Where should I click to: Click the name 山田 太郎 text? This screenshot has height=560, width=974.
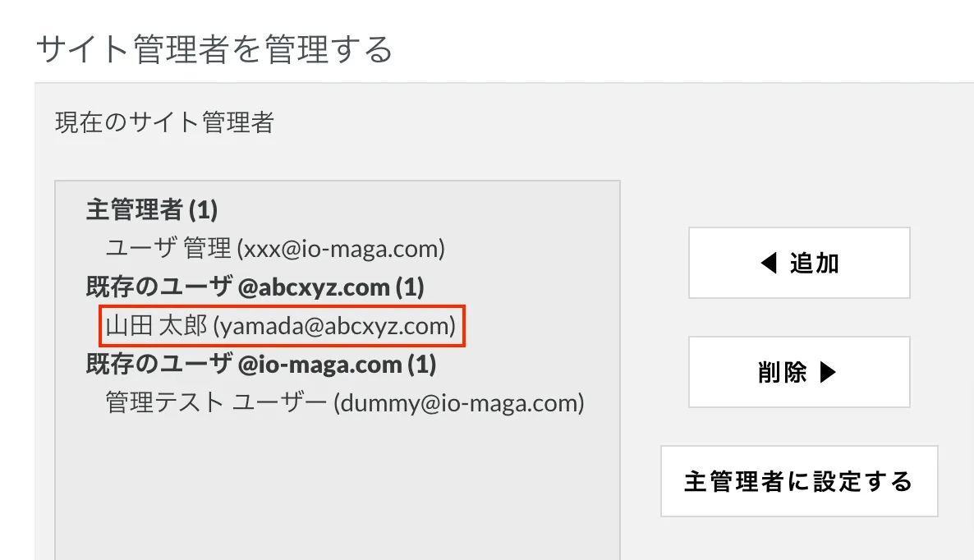click(156, 326)
